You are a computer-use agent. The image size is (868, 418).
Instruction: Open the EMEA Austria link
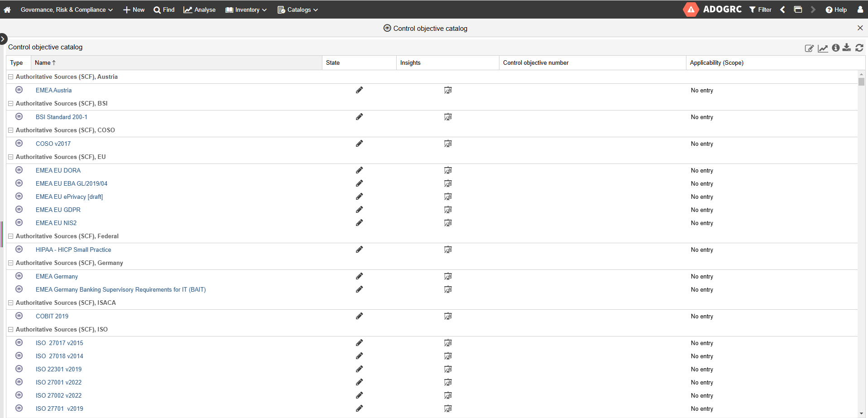[x=53, y=90]
